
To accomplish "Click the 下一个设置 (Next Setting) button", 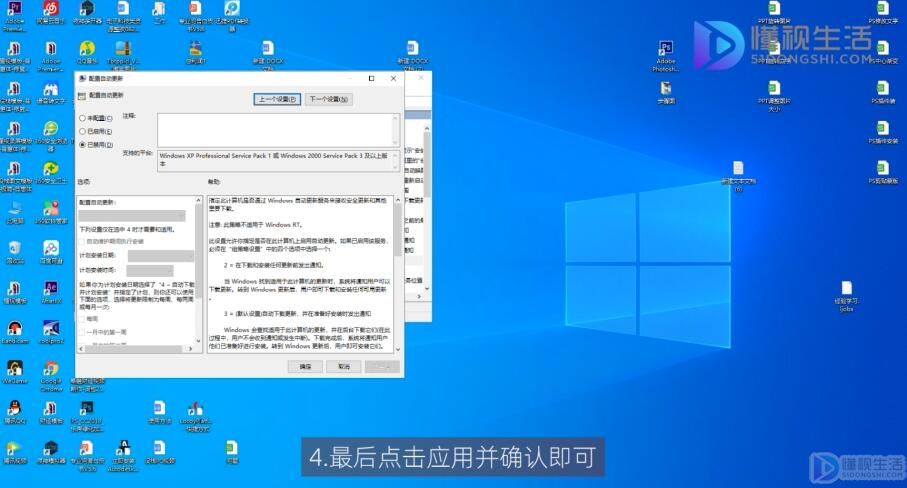I will pos(328,99).
